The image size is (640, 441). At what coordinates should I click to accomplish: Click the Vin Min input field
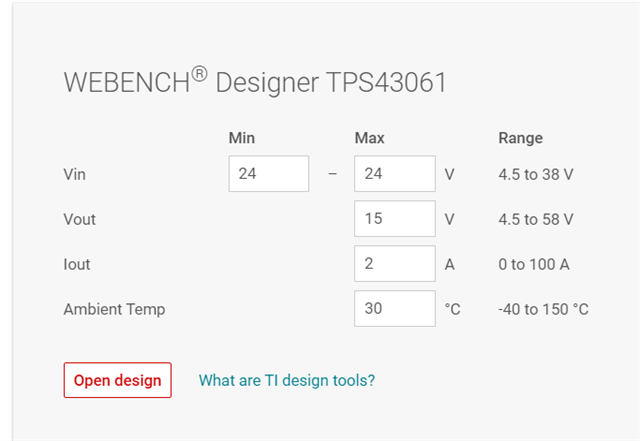pos(268,174)
